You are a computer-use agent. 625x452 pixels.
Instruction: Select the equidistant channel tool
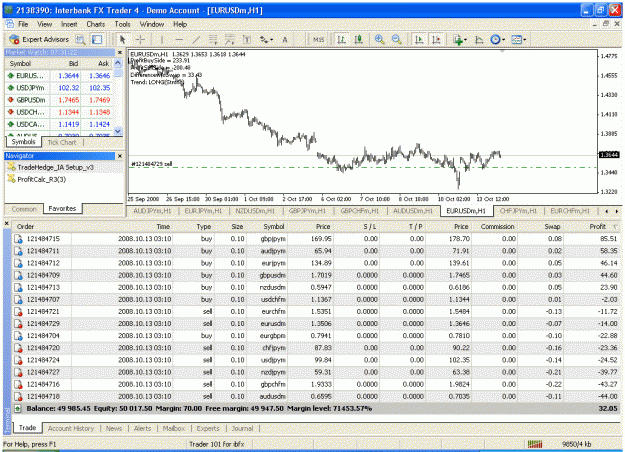(213, 39)
